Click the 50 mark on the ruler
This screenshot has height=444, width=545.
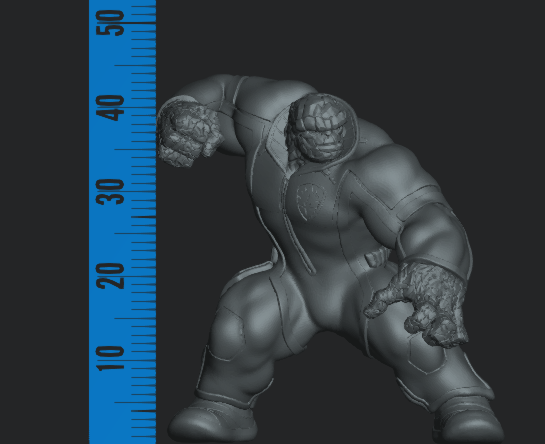pos(110,23)
